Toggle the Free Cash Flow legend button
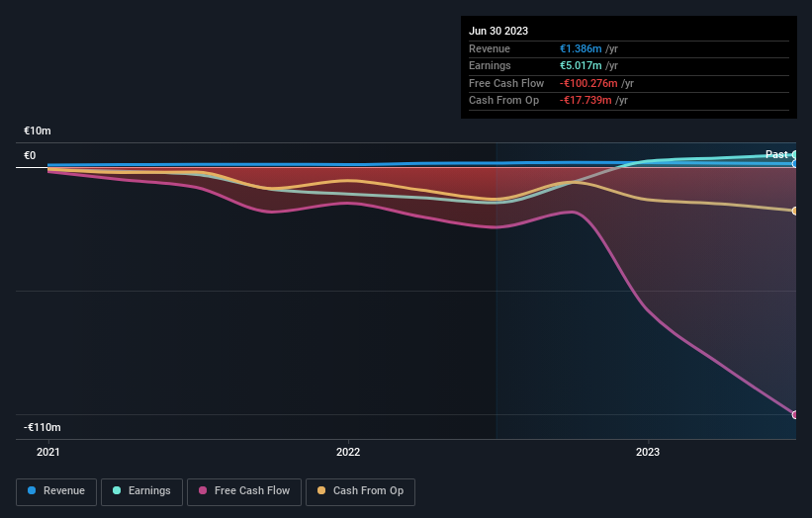Viewport: 812px width, 518px height. [x=244, y=491]
